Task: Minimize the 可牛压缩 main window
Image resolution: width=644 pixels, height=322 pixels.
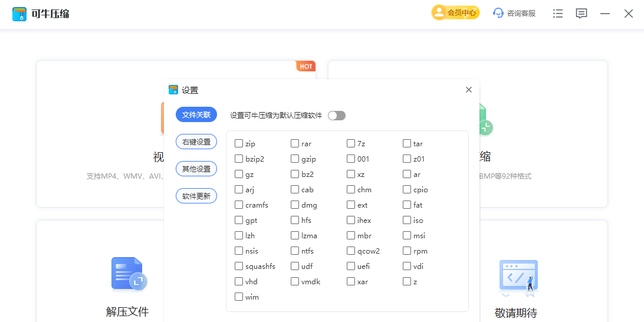Action: tap(604, 14)
